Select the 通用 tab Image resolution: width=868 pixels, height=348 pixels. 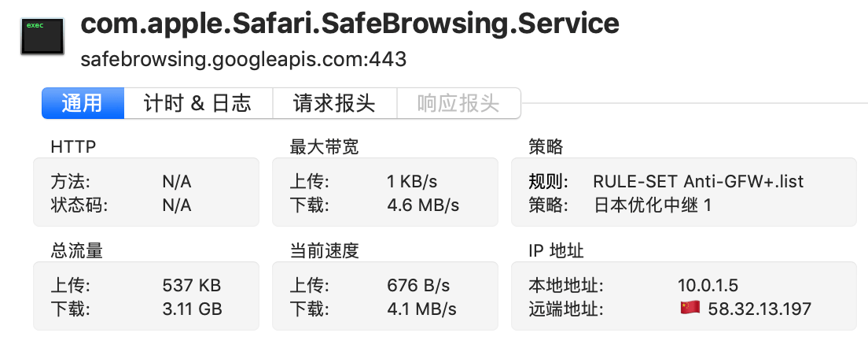pos(83,103)
